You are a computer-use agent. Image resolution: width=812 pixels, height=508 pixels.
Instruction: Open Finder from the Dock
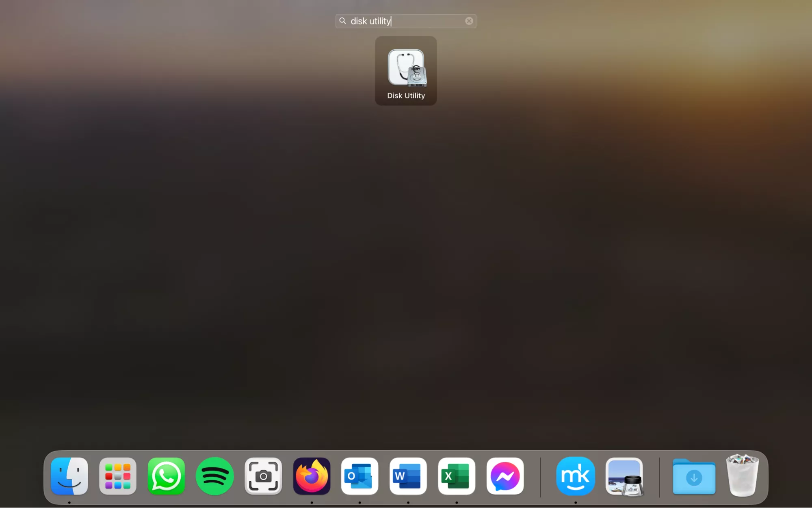[69, 476]
